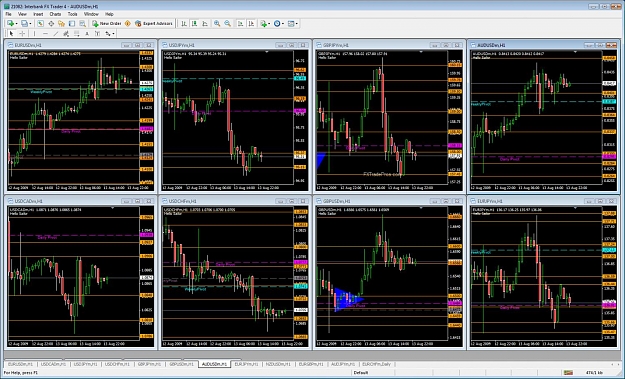Select the Trendline drawing tool

point(55,33)
